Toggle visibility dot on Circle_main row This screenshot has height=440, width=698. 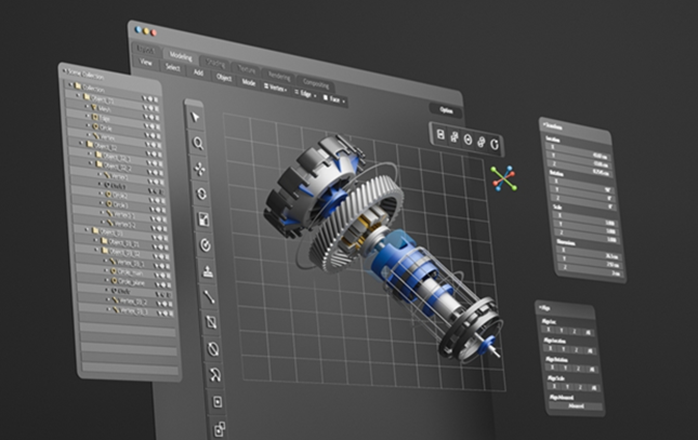[162, 273]
